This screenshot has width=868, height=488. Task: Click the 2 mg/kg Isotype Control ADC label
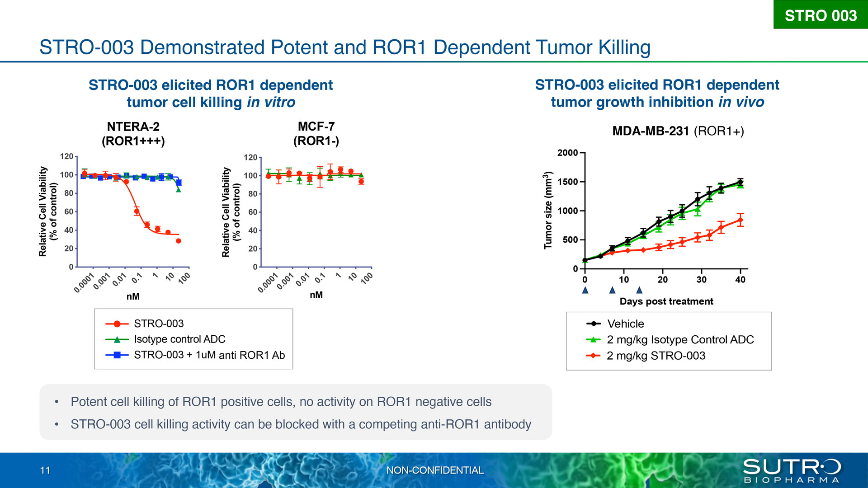click(x=680, y=340)
